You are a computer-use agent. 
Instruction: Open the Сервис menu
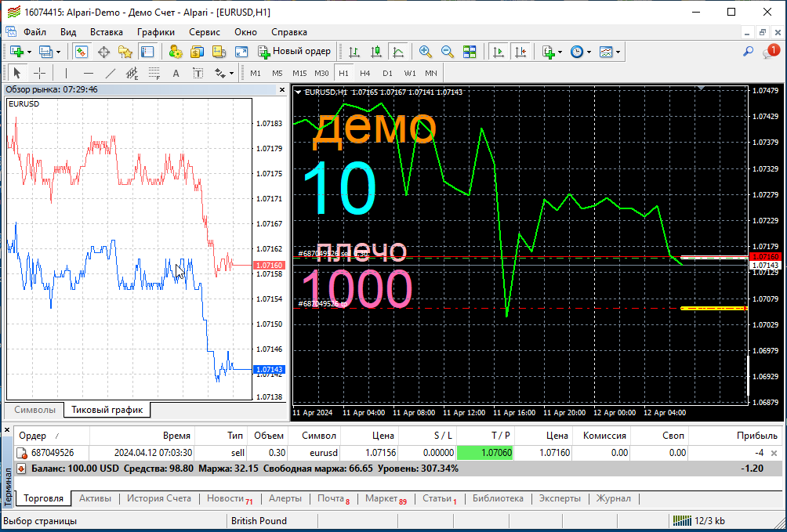(x=205, y=32)
